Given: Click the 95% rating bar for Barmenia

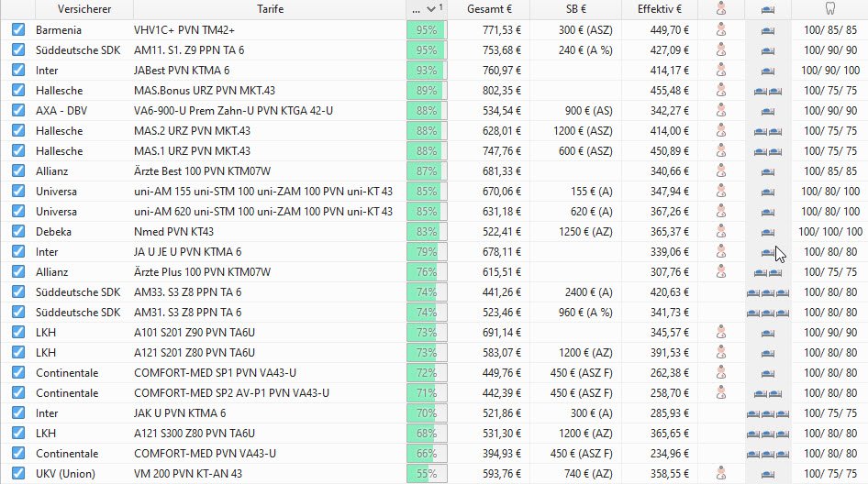Looking at the screenshot, I should (427, 30).
